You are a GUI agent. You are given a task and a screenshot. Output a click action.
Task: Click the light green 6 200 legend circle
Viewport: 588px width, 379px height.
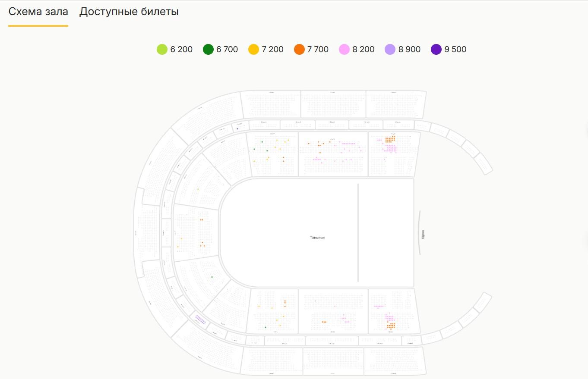coord(162,50)
